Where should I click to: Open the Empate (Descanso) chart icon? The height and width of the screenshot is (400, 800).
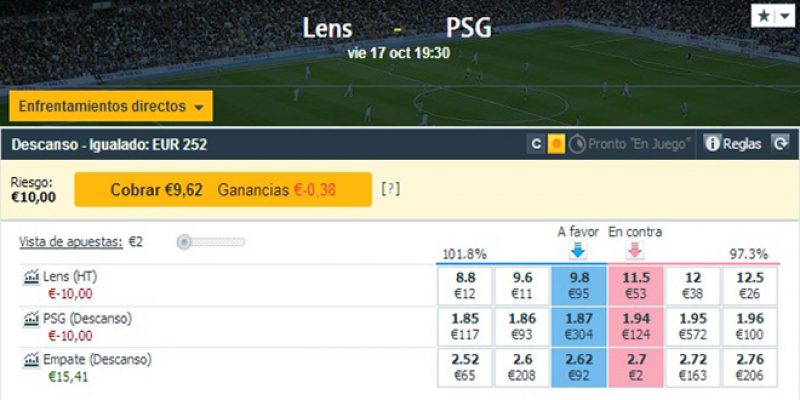click(30, 359)
